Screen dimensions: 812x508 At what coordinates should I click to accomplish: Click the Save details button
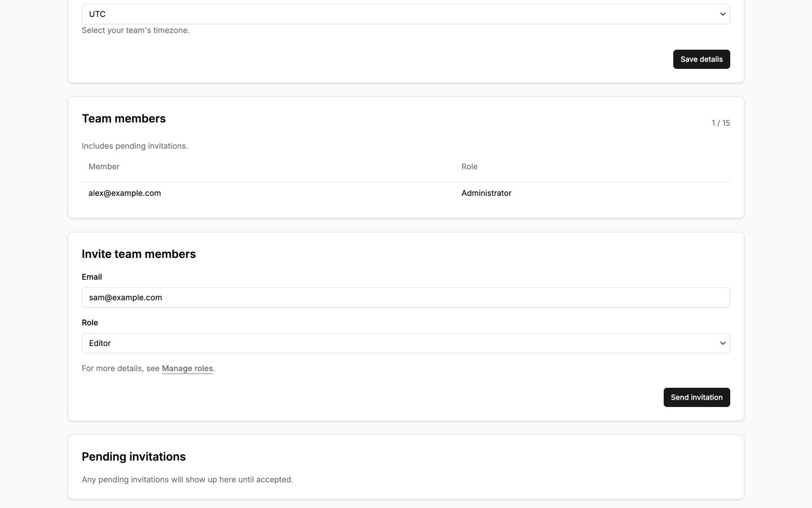tap(701, 59)
